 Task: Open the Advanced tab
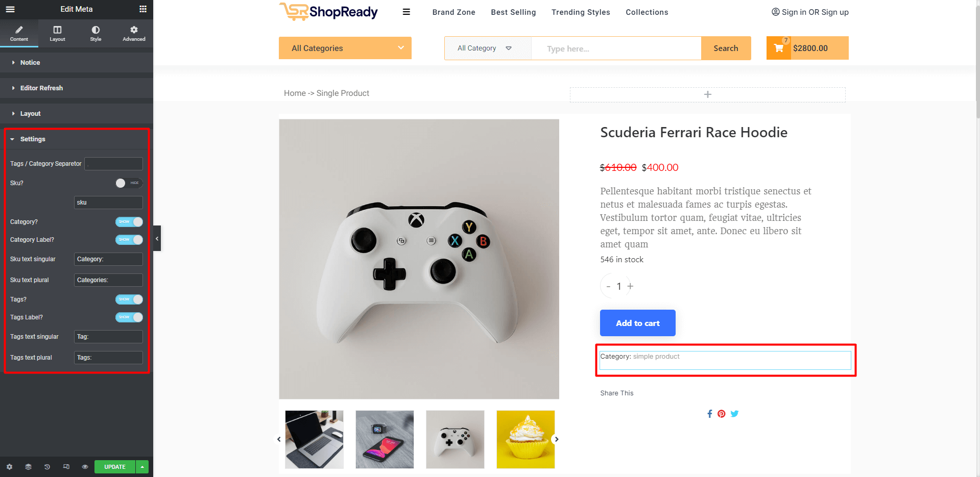pos(134,33)
